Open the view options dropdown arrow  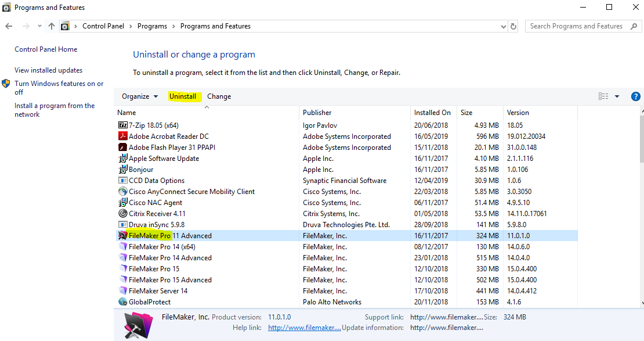[617, 96]
